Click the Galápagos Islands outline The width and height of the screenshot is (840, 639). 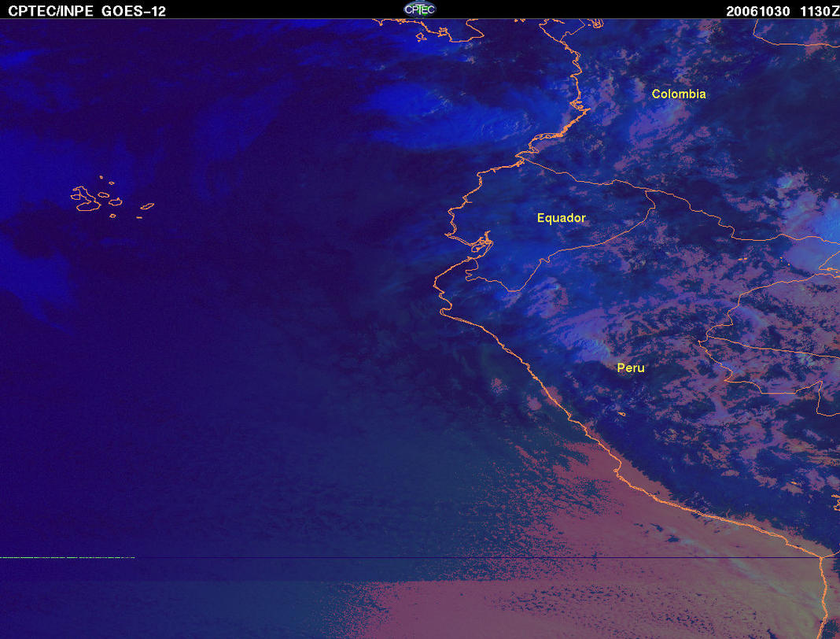(112, 198)
